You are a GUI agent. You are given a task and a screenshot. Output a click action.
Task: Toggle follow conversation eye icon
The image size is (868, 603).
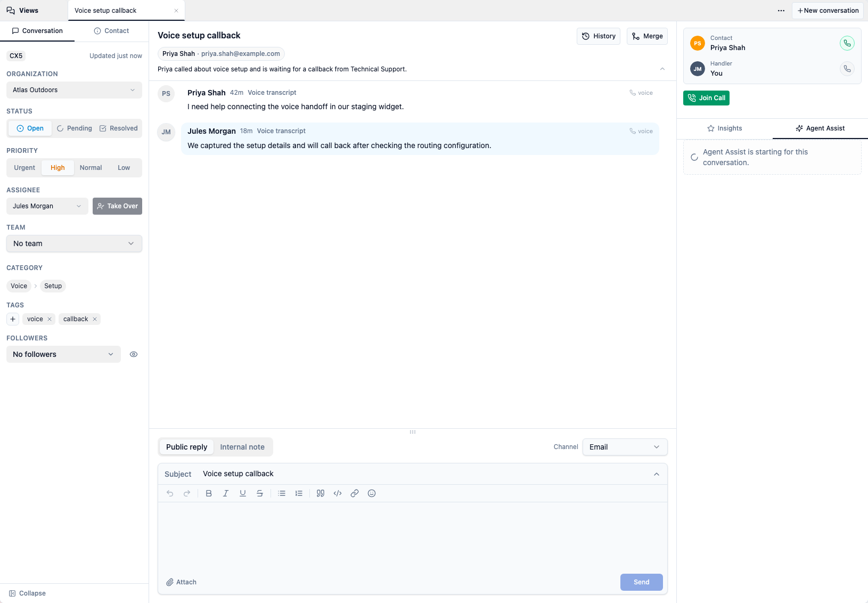tap(134, 354)
